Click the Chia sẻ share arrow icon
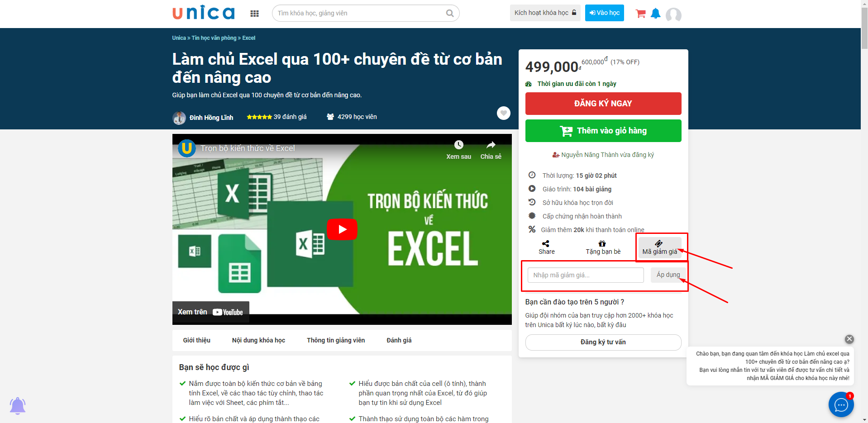Screen dimensions: 868x423 click(491, 145)
